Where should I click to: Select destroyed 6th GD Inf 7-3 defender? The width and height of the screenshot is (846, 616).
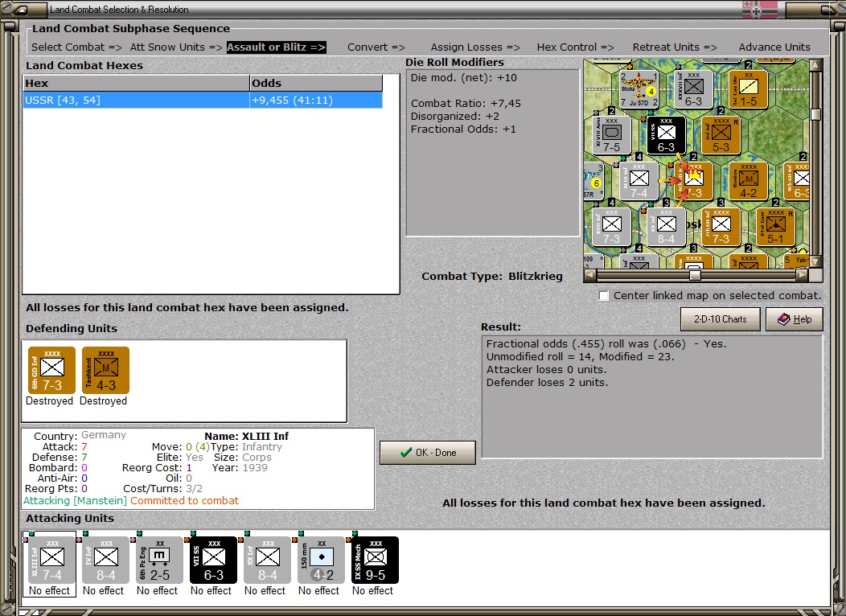click(51, 370)
